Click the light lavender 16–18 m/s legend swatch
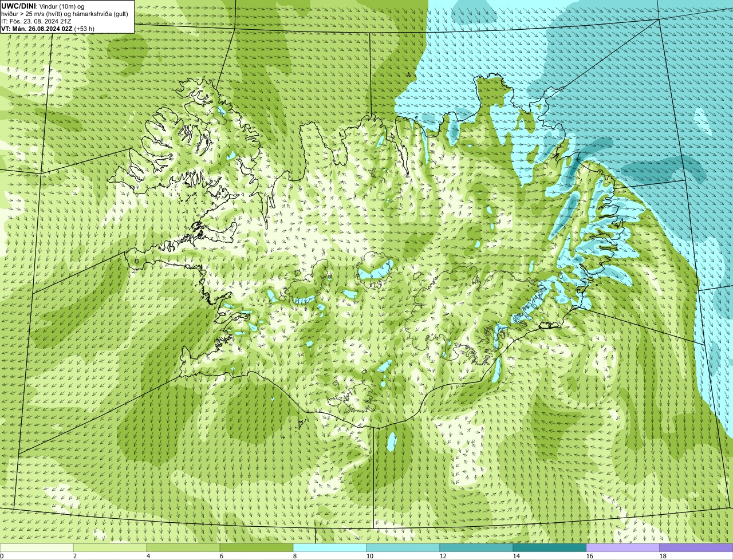Screen dimensions: 733x560 pos(623,547)
